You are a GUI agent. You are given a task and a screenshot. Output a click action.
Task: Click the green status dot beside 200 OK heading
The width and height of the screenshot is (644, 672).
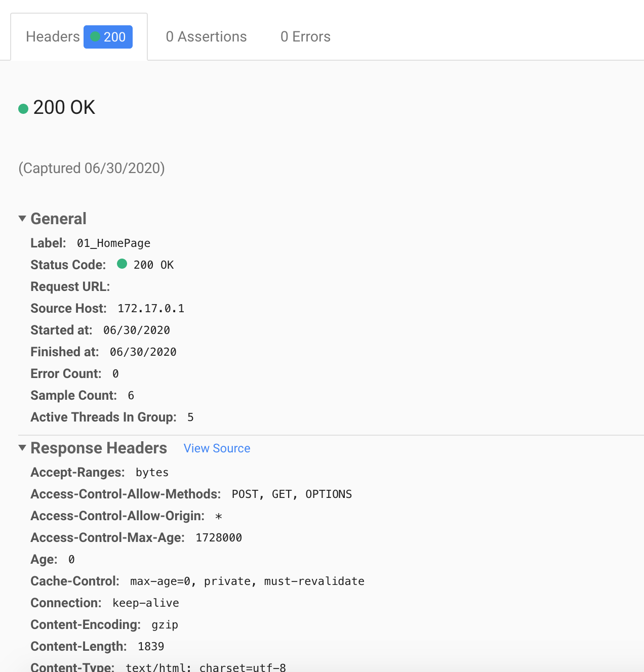(x=23, y=108)
